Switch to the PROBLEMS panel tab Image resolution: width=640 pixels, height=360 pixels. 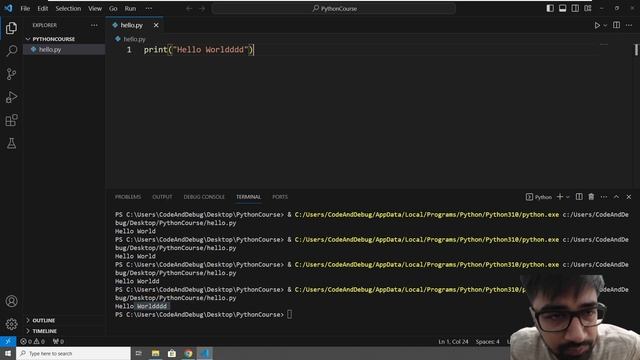coord(128,197)
